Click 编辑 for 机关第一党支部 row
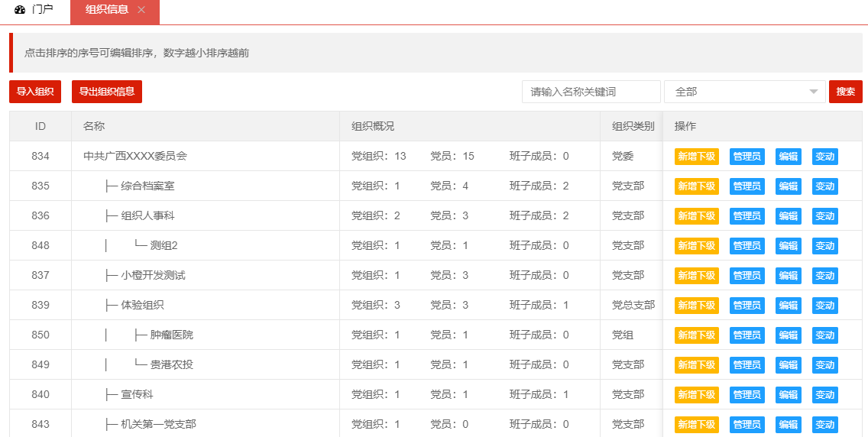 (788, 424)
